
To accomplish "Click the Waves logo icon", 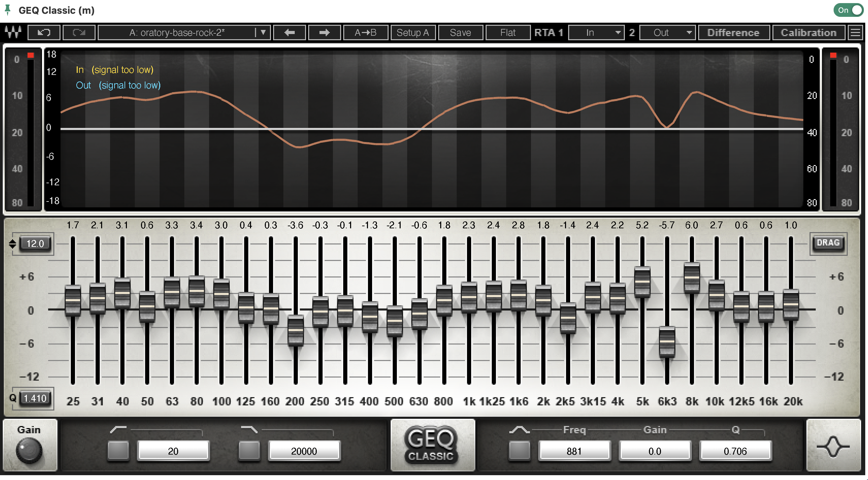I will click(x=13, y=32).
